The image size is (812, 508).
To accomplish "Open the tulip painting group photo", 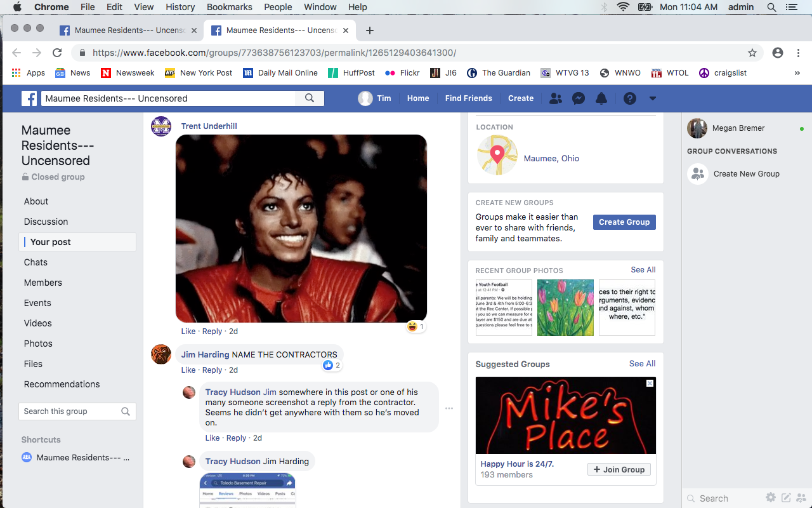I will click(565, 307).
